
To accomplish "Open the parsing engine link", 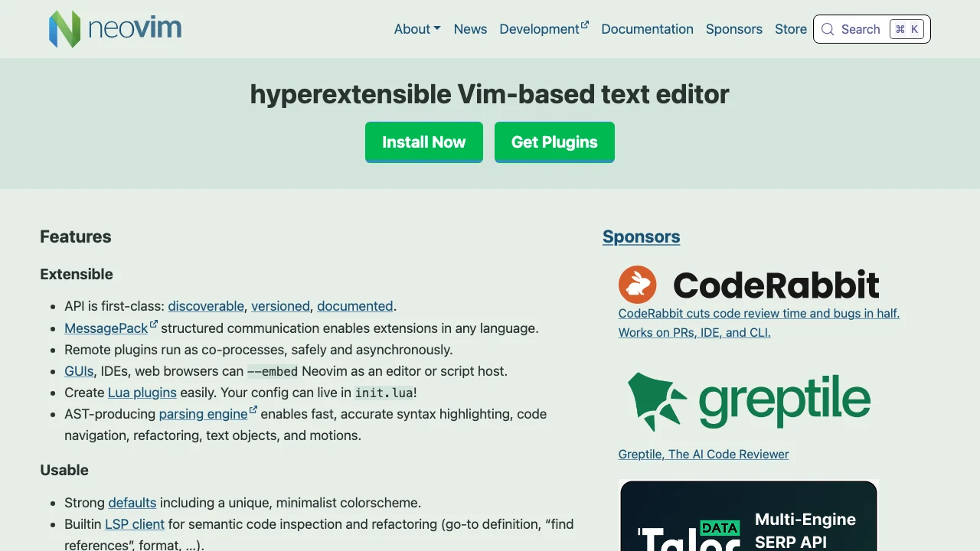I will 207,414.
